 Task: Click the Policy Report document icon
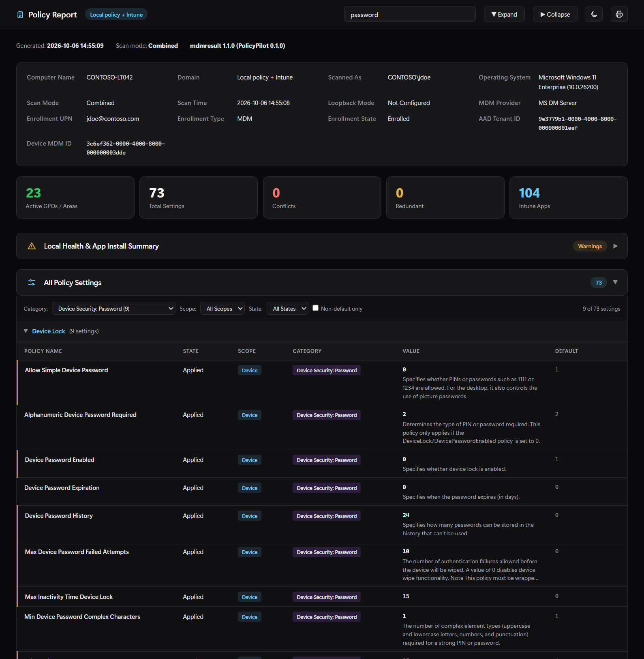[20, 15]
